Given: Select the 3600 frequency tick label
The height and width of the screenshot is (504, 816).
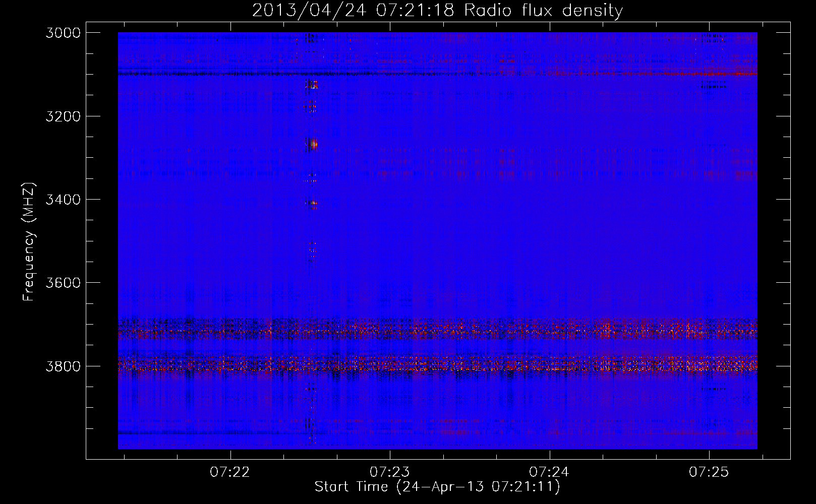Looking at the screenshot, I should tap(63, 283).
